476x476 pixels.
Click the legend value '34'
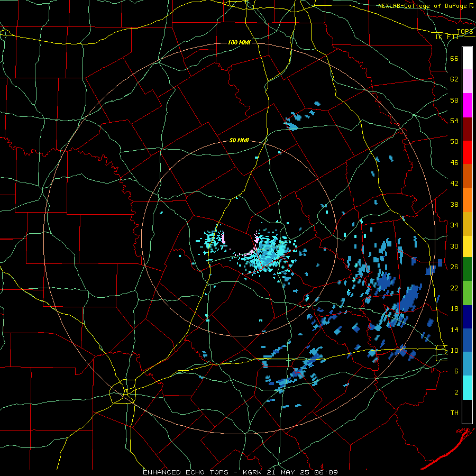click(x=454, y=225)
